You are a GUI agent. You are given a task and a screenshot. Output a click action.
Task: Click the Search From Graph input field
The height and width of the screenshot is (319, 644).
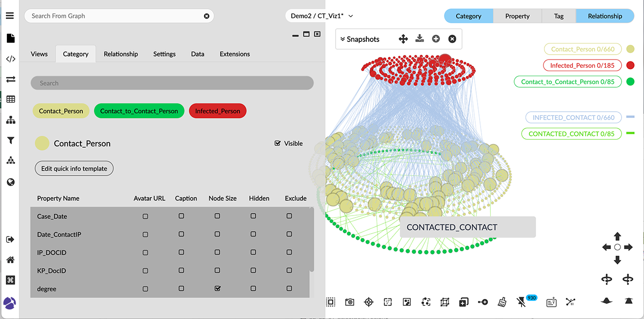(x=115, y=16)
